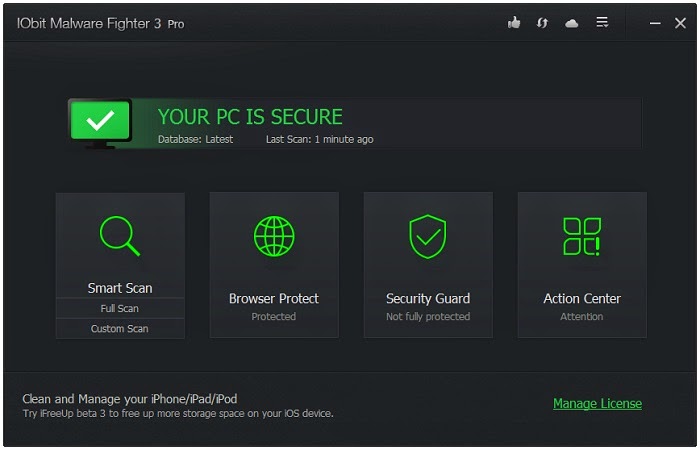Image resolution: width=700 pixels, height=450 pixels.
Task: Minimize the IObit Malware Fighter window
Action: [654, 23]
